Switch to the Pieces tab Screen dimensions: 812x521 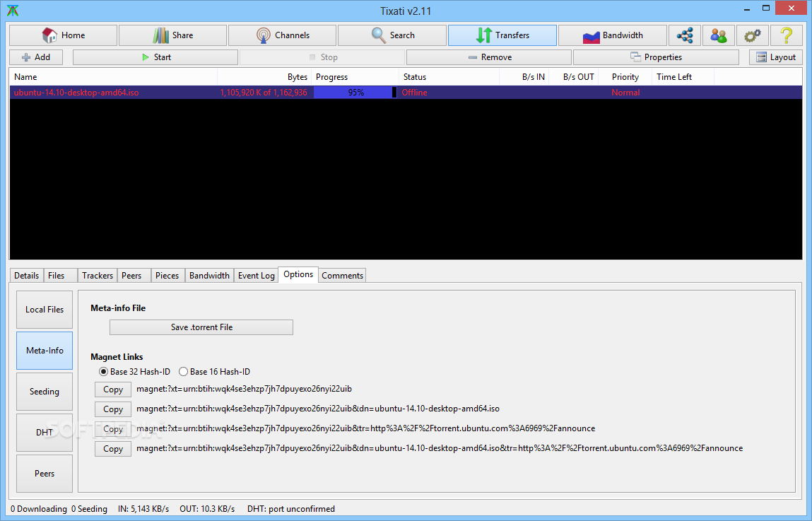[x=167, y=276]
